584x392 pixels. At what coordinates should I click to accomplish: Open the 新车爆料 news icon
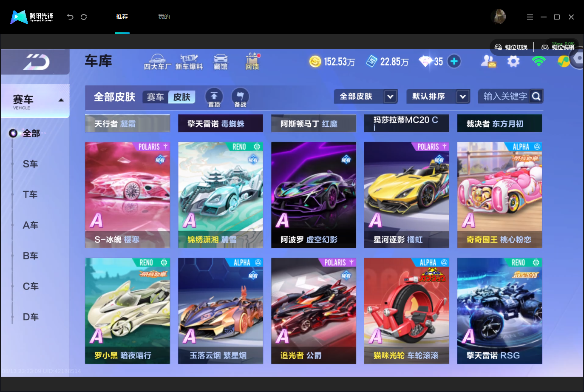point(189,62)
